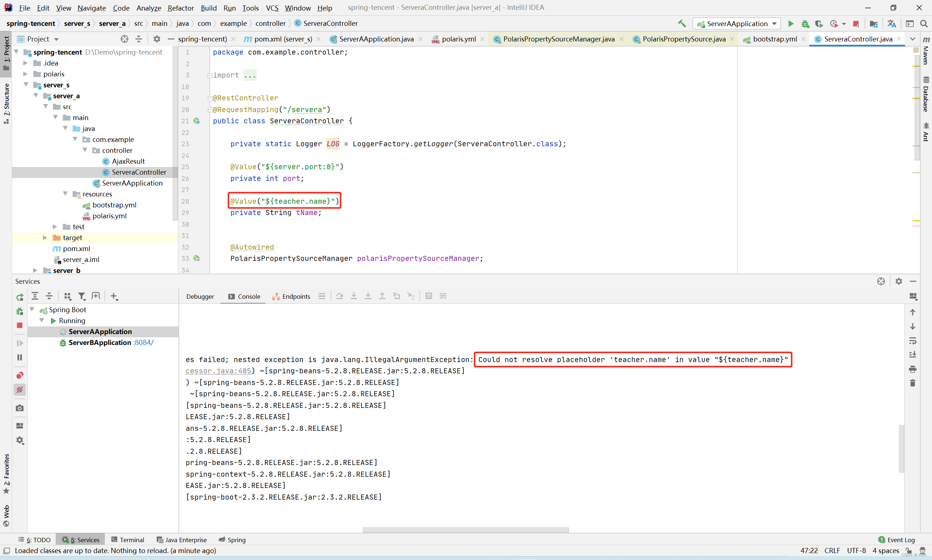Collapse the server_s module
This screenshot has width=932, height=560.
tap(26, 84)
